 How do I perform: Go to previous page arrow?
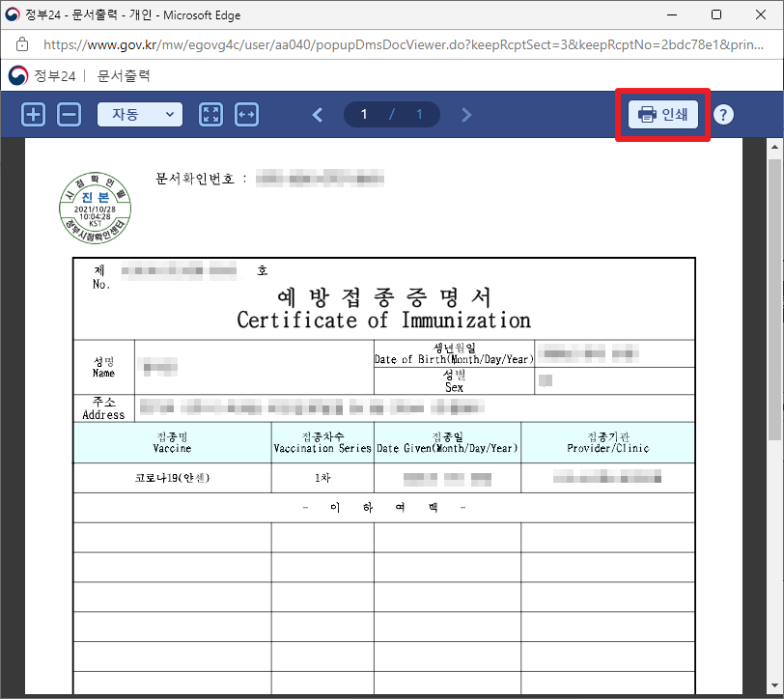tap(318, 115)
